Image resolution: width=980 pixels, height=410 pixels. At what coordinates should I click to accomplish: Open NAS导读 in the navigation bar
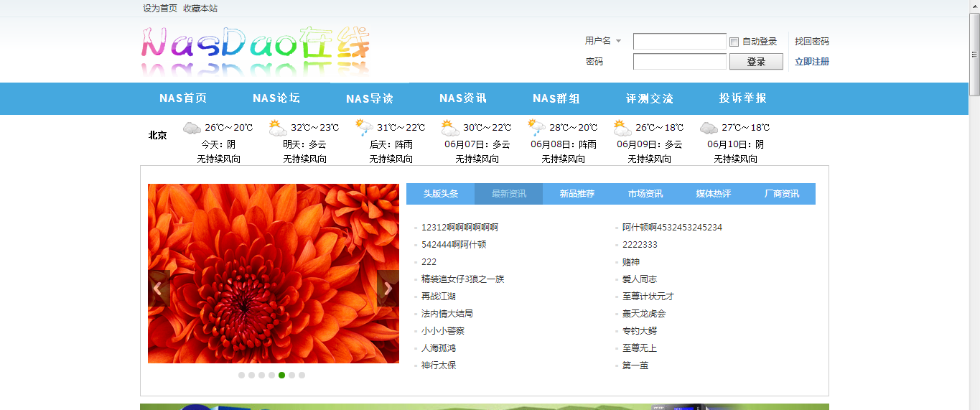coord(370,98)
